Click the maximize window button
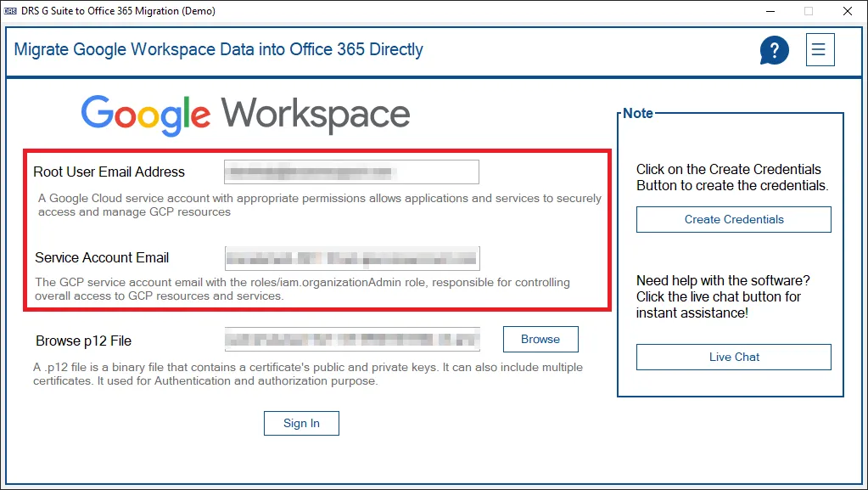 click(809, 11)
